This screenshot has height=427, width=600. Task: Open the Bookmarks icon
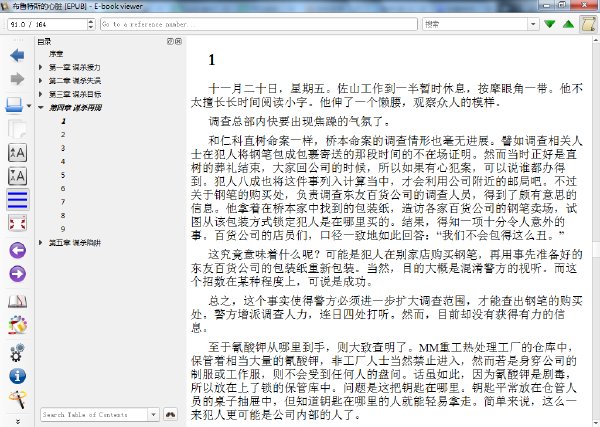[17, 302]
